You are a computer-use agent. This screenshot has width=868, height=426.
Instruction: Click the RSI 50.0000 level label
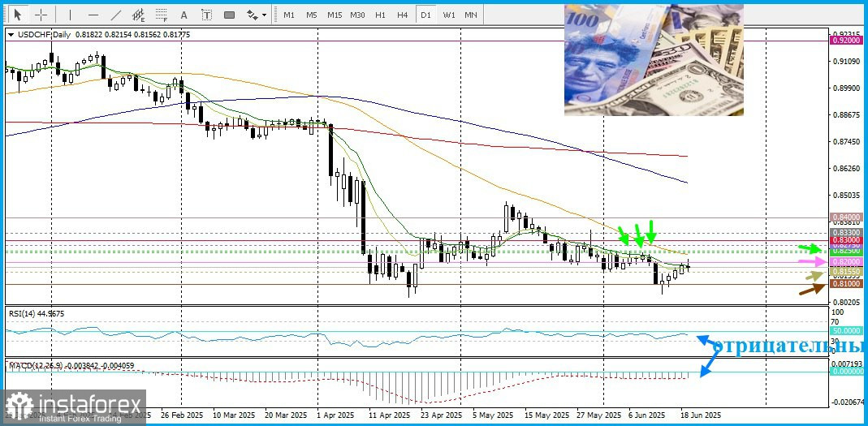coord(844,331)
